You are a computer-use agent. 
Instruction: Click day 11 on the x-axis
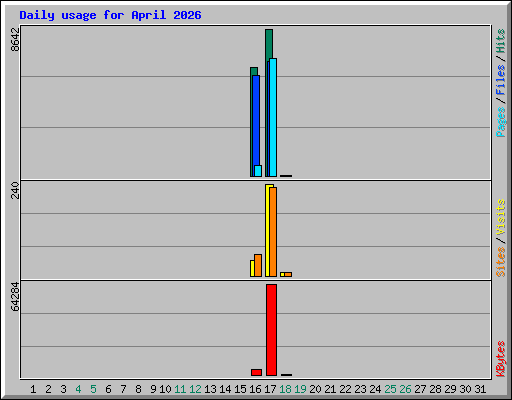180,389
